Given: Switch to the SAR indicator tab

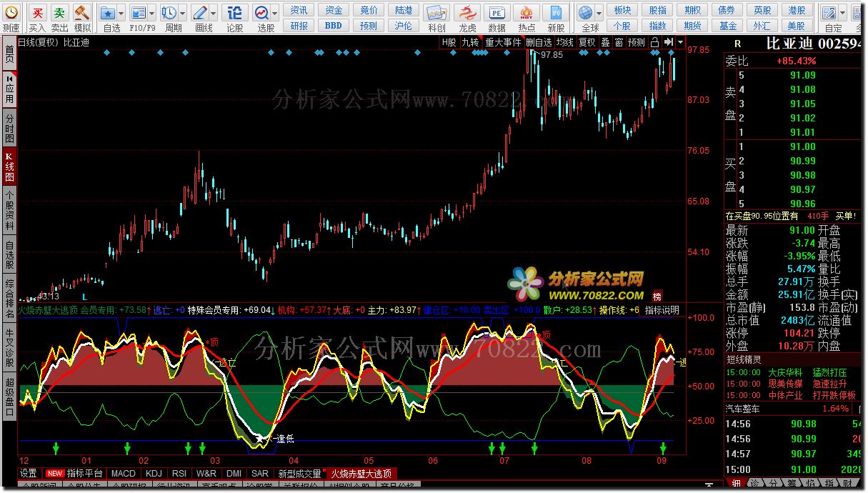Looking at the screenshot, I should coord(260,473).
